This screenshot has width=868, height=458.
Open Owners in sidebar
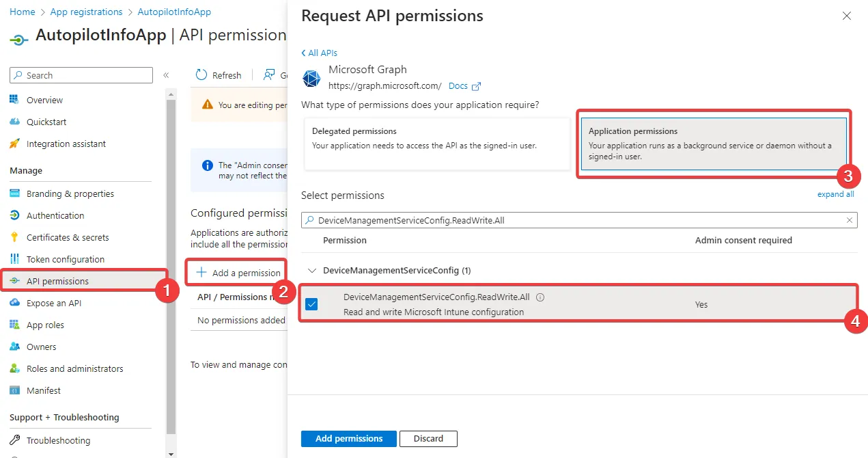[x=41, y=347]
